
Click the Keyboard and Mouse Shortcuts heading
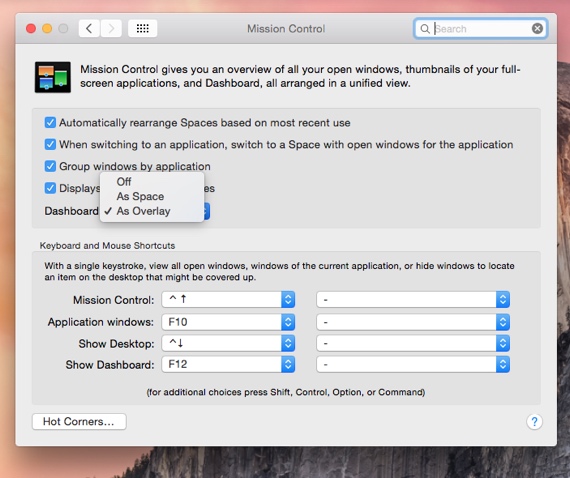pyautogui.click(x=107, y=246)
